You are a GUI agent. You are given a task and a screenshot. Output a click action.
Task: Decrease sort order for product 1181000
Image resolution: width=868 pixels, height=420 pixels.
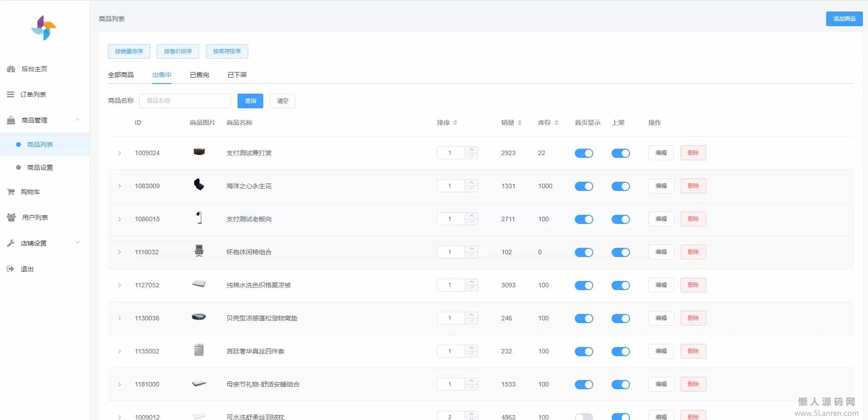tap(471, 387)
